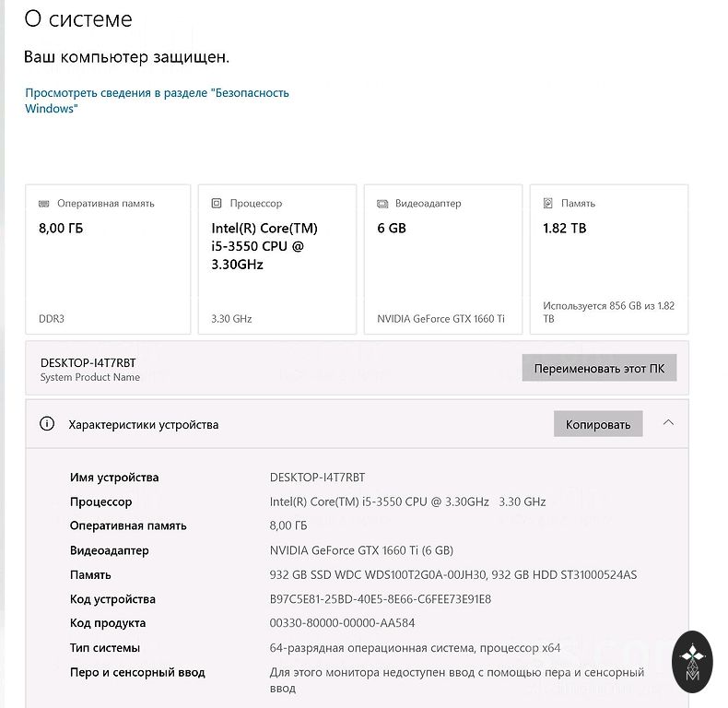
Task: Click the processor chip icon beside Процессор
Action: point(217,203)
